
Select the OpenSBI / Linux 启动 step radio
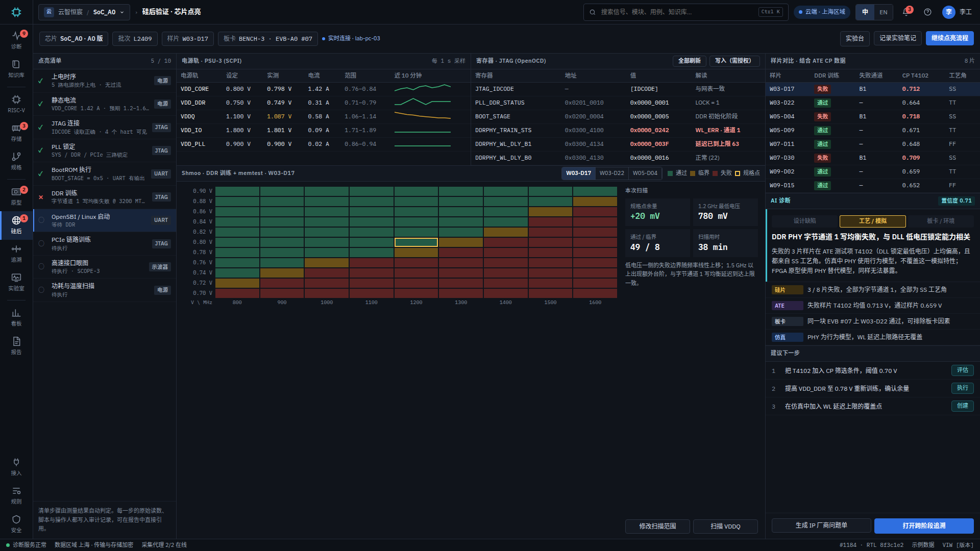41,220
